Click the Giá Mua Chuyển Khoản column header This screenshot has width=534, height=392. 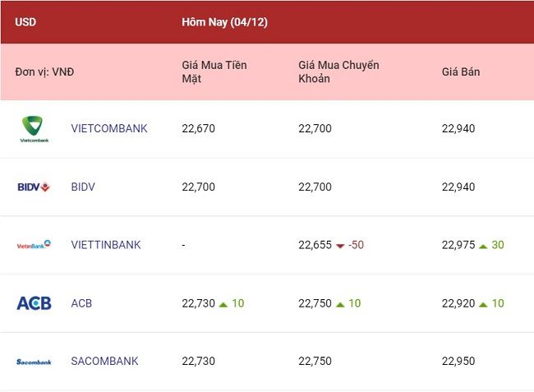(x=338, y=71)
